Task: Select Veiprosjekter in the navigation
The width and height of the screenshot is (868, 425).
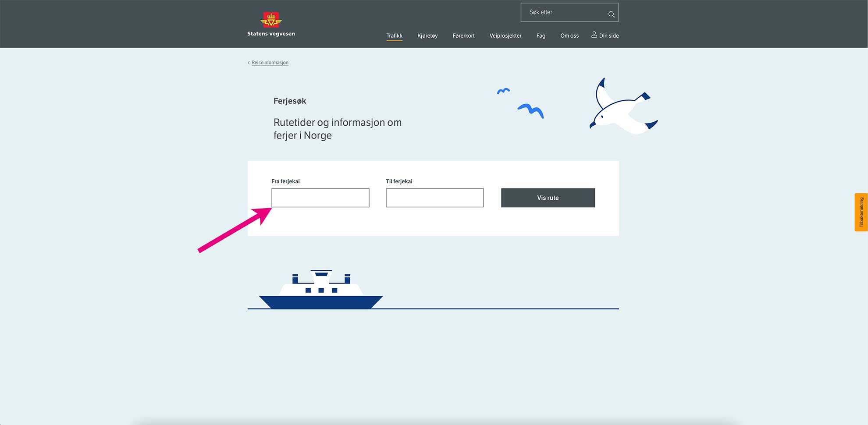Action: pos(505,35)
